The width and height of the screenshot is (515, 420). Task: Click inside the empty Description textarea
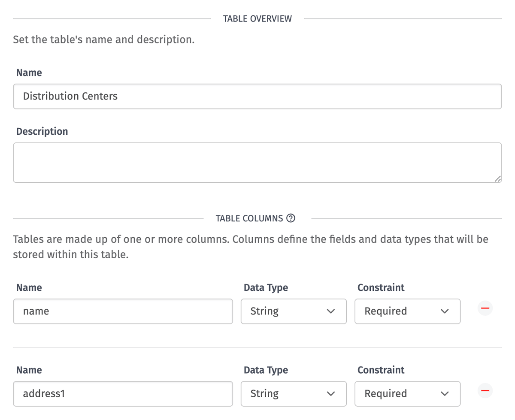257,162
